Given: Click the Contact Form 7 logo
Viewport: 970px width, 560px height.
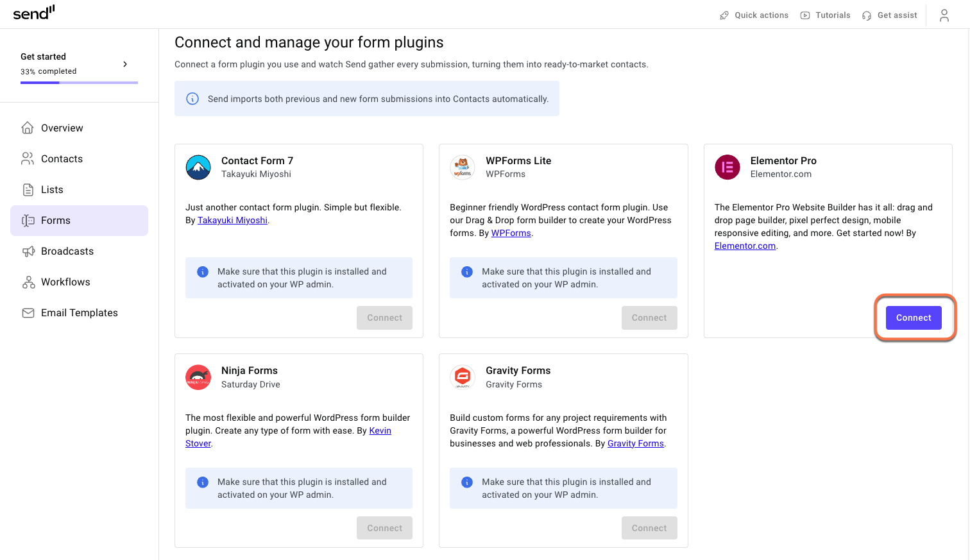Looking at the screenshot, I should point(198,167).
